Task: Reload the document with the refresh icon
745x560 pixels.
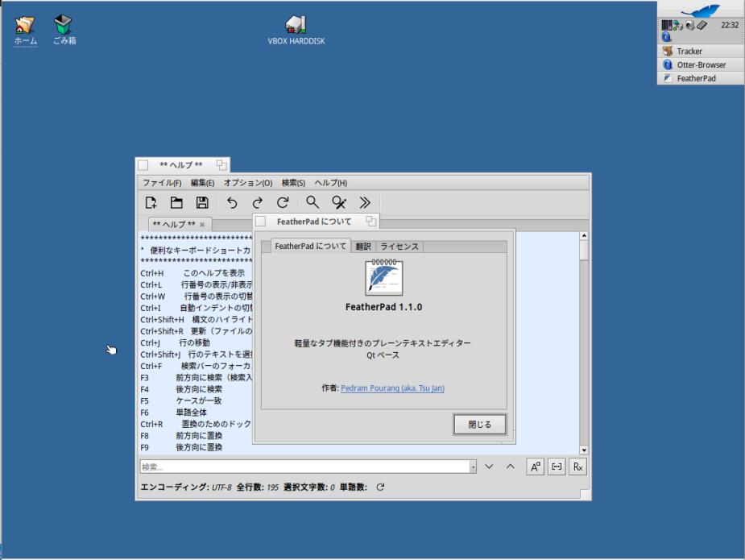Action: click(284, 202)
